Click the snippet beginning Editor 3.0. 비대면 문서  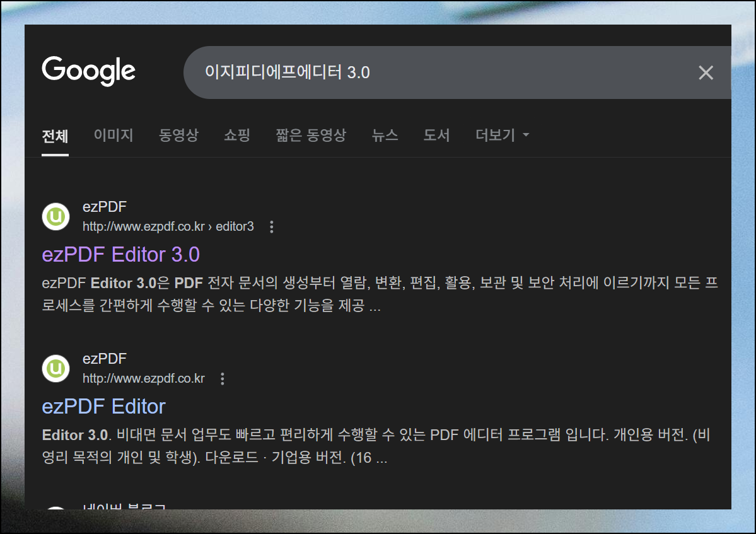(376, 446)
